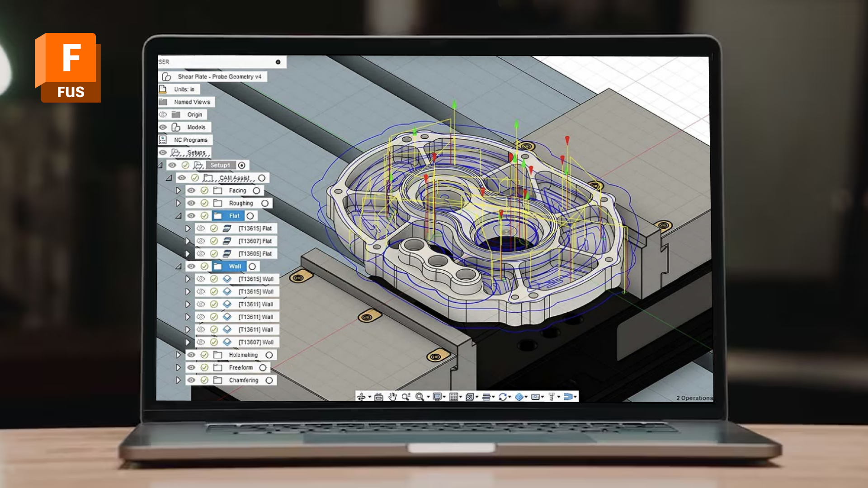Click the CAM Assist folder icon
Viewport: 868px width, 488px height.
(x=208, y=178)
